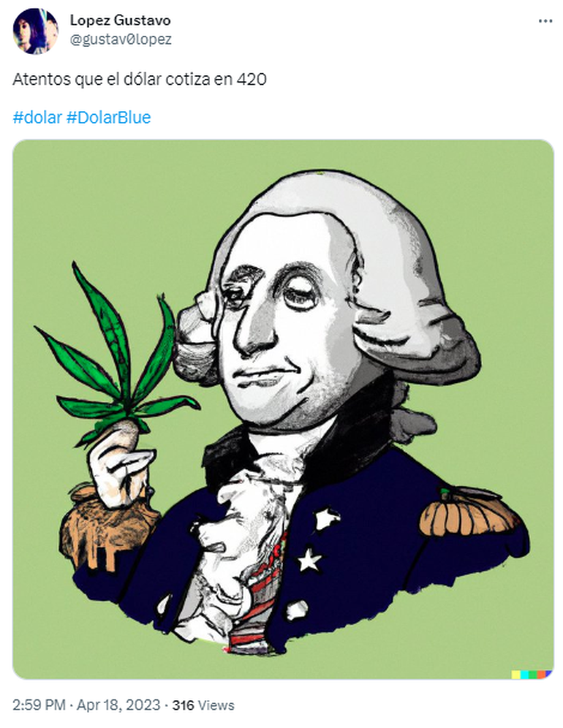Open the Lopez Gustavo display name link

(x=121, y=20)
